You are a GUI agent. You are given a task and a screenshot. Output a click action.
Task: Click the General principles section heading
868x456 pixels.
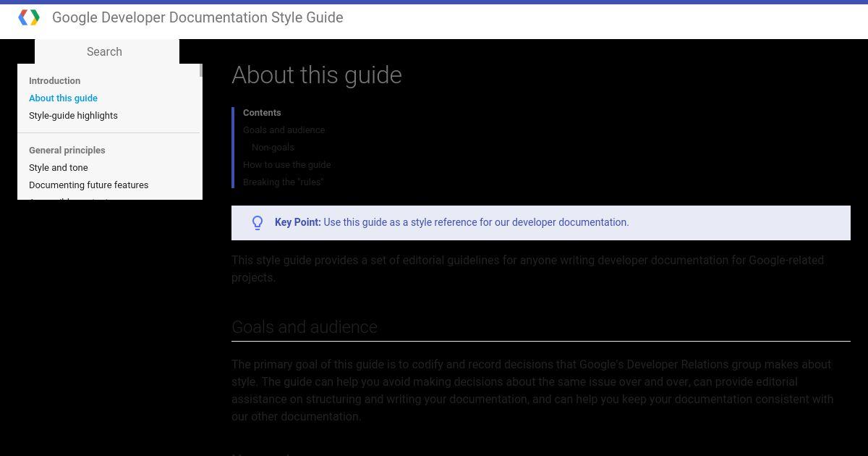(x=67, y=151)
